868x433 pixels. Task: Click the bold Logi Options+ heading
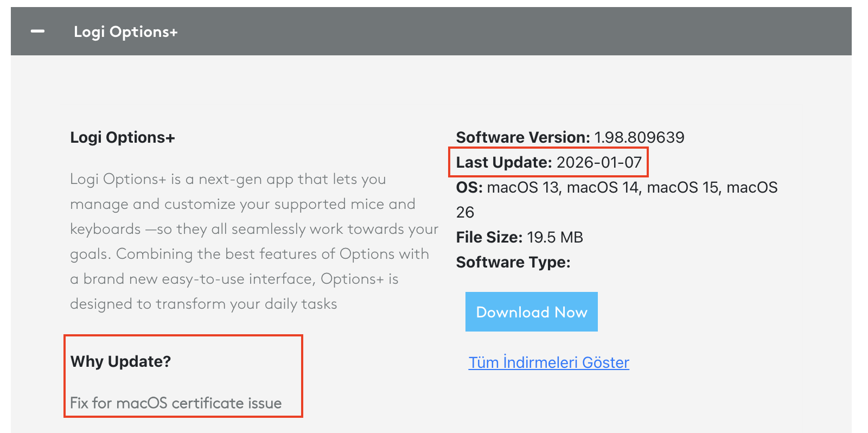point(123,138)
